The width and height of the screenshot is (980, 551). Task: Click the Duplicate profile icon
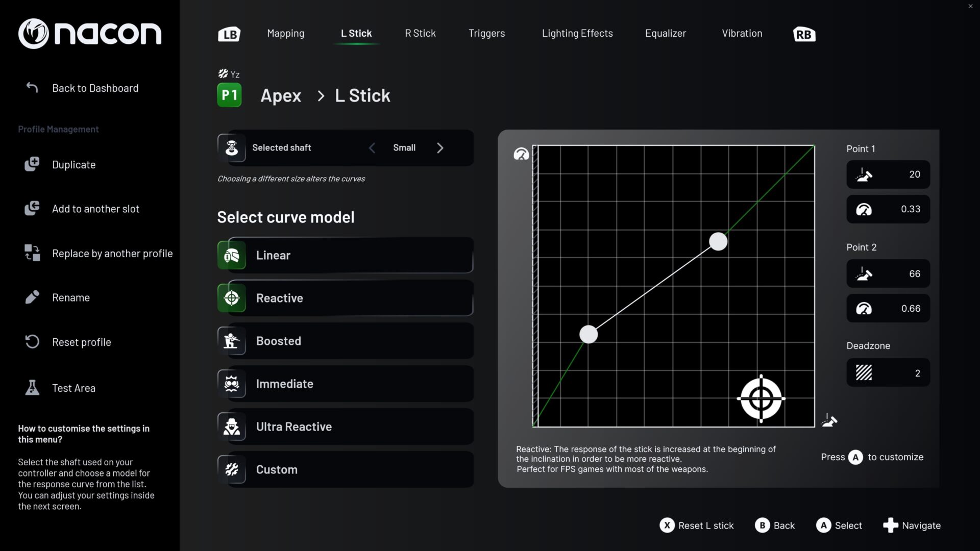(x=32, y=164)
